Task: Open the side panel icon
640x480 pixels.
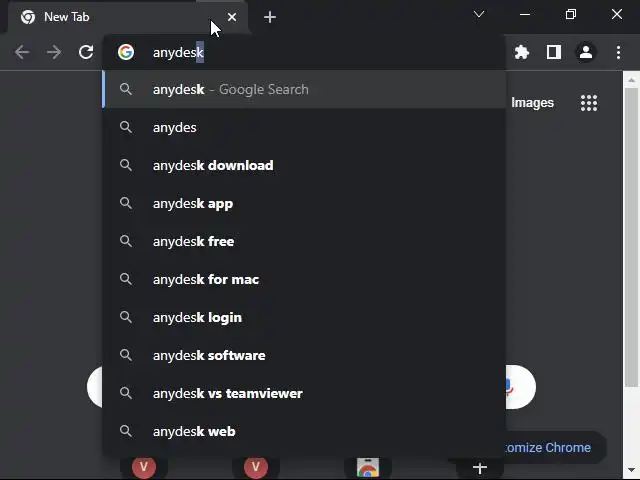Action: (x=554, y=52)
